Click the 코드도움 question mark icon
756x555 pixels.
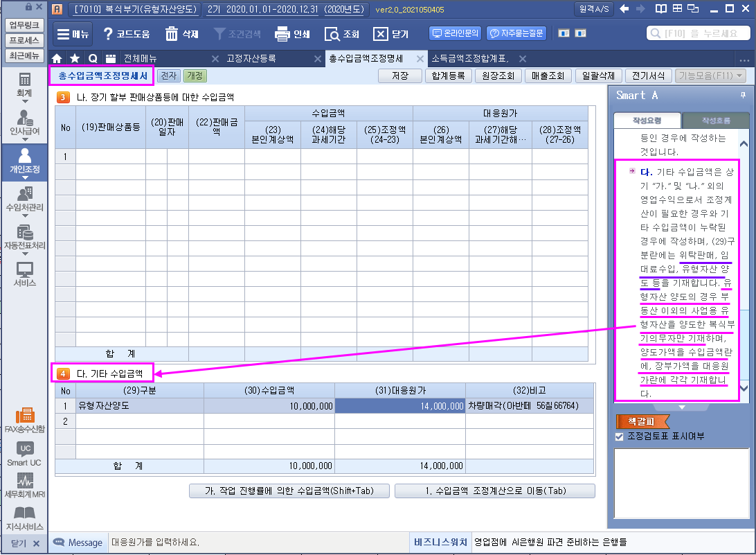pyautogui.click(x=108, y=34)
